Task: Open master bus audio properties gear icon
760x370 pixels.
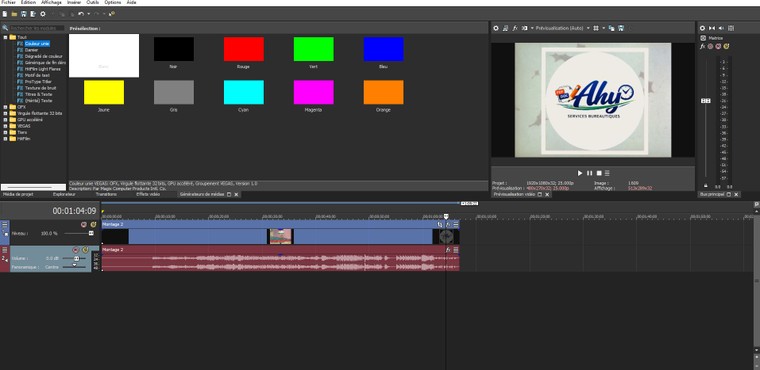Action: pyautogui.click(x=702, y=28)
